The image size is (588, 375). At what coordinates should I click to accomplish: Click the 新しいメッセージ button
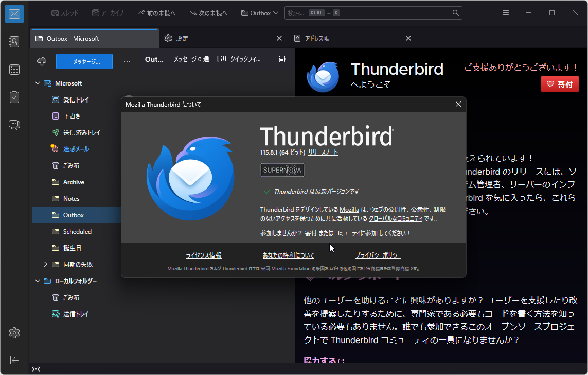84,61
